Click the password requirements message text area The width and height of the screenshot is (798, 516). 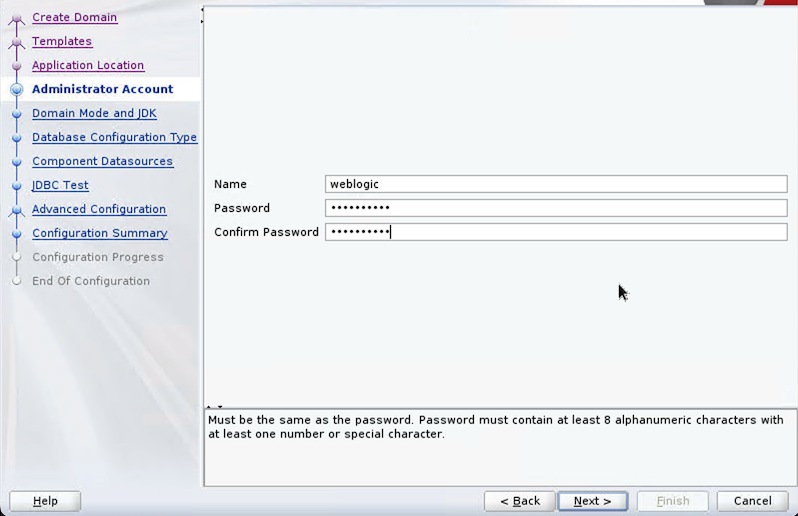[x=500, y=446]
